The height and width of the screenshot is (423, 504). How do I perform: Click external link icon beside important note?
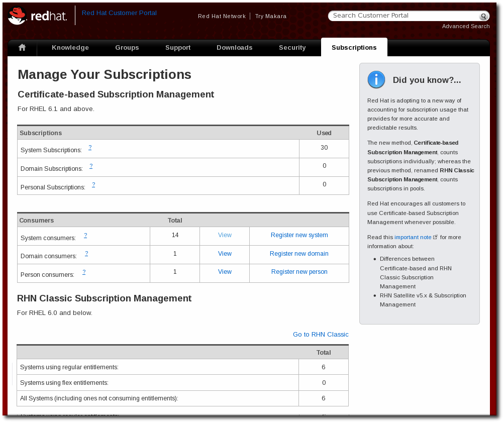(x=435, y=237)
